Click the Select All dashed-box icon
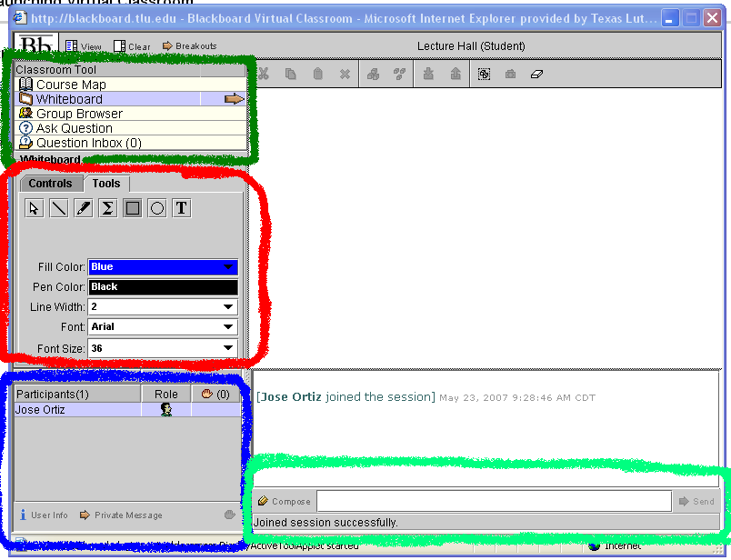Viewport: 731px width, 560px height. (484, 74)
